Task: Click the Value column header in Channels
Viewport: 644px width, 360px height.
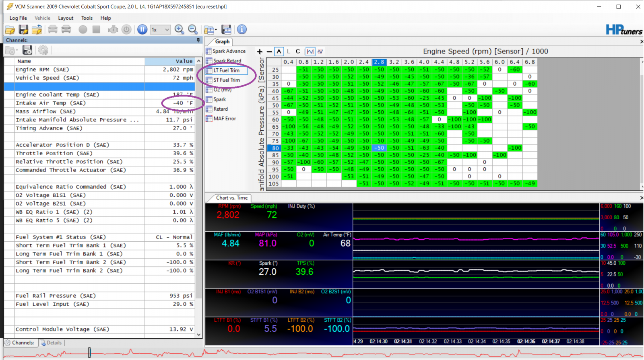Action: coord(170,61)
